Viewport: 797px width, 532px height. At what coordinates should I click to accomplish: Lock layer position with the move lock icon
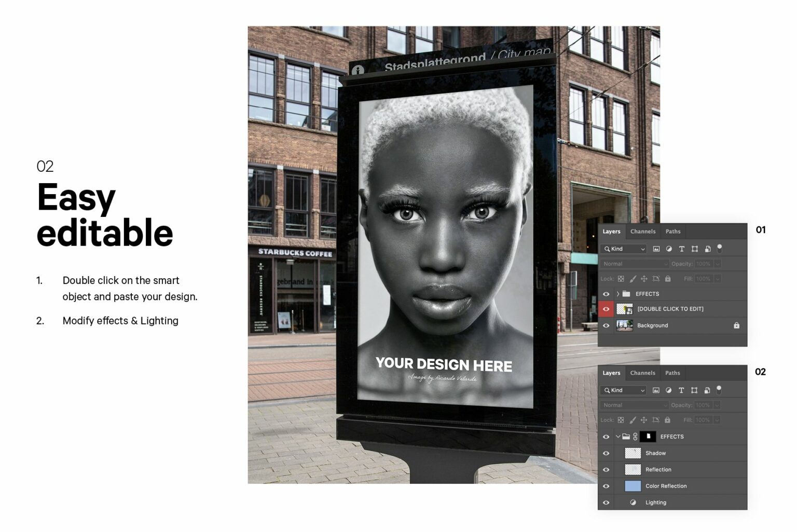click(x=645, y=279)
